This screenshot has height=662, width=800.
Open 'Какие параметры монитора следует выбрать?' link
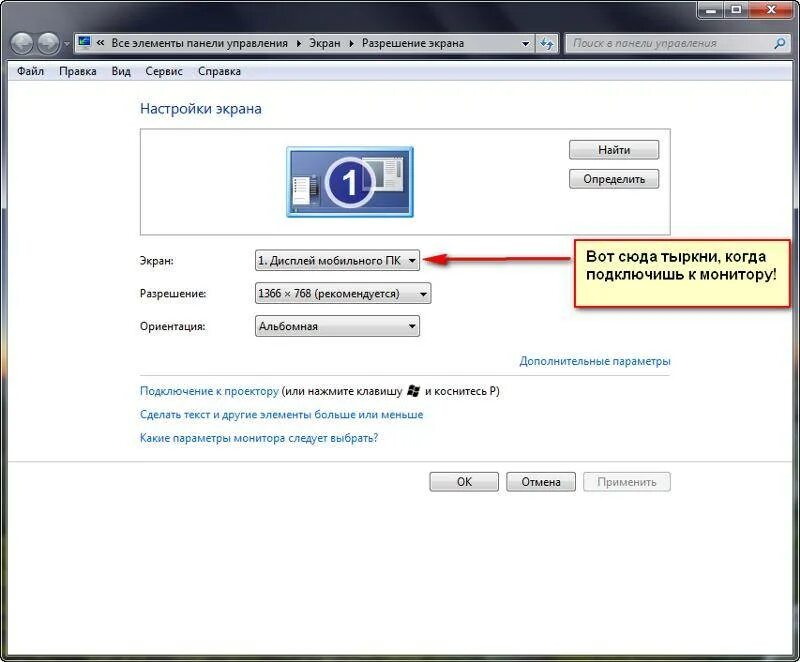259,438
